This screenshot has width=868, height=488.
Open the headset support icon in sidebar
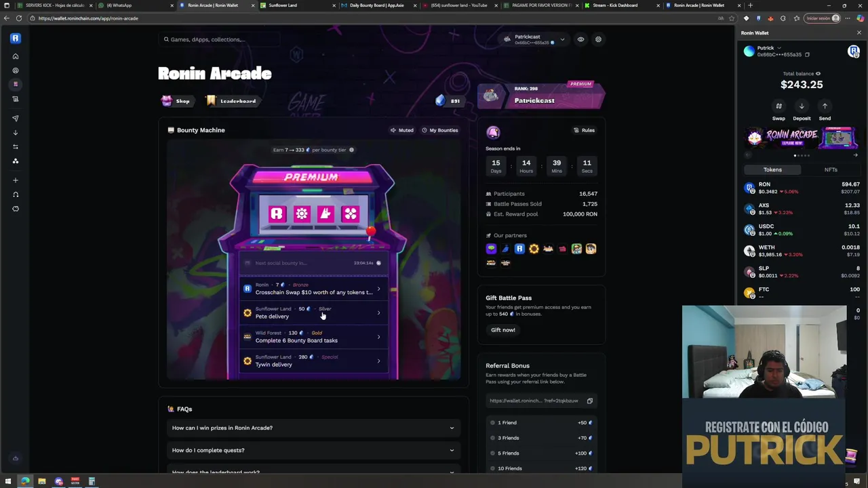tap(15, 195)
